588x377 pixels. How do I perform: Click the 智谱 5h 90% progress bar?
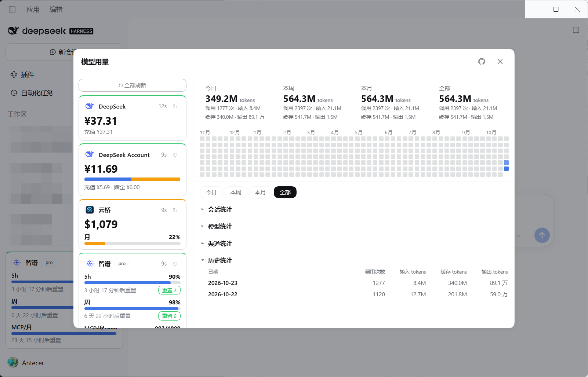click(x=132, y=283)
